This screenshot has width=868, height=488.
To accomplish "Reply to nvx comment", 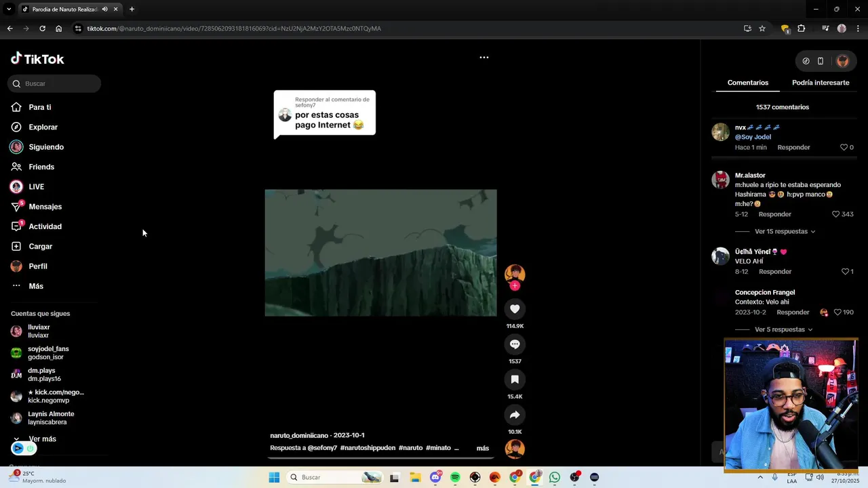I will pyautogui.click(x=793, y=147).
